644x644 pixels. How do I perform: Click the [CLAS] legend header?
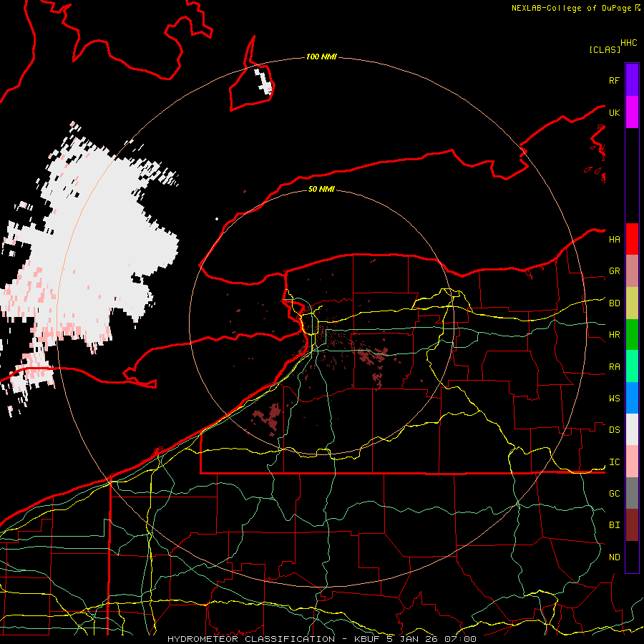pos(605,49)
